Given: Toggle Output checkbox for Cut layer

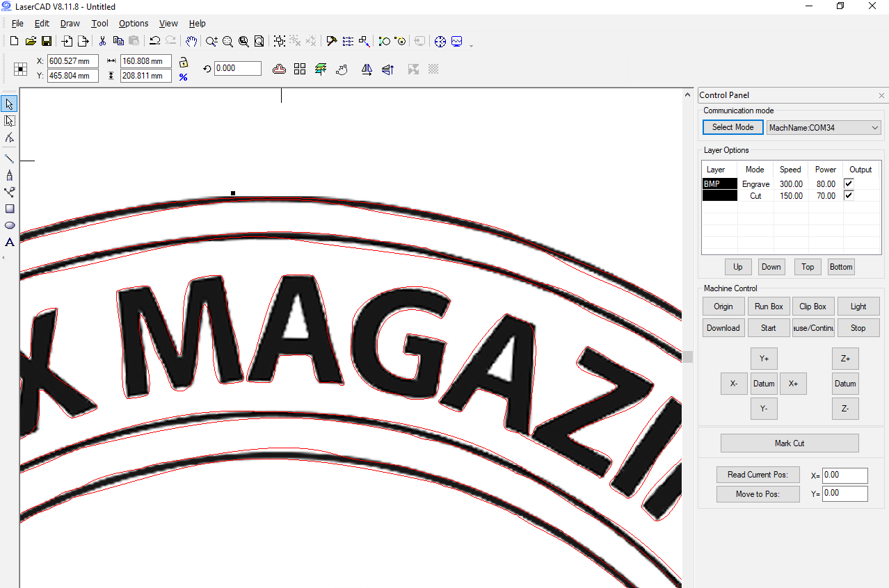Looking at the screenshot, I should (x=848, y=196).
